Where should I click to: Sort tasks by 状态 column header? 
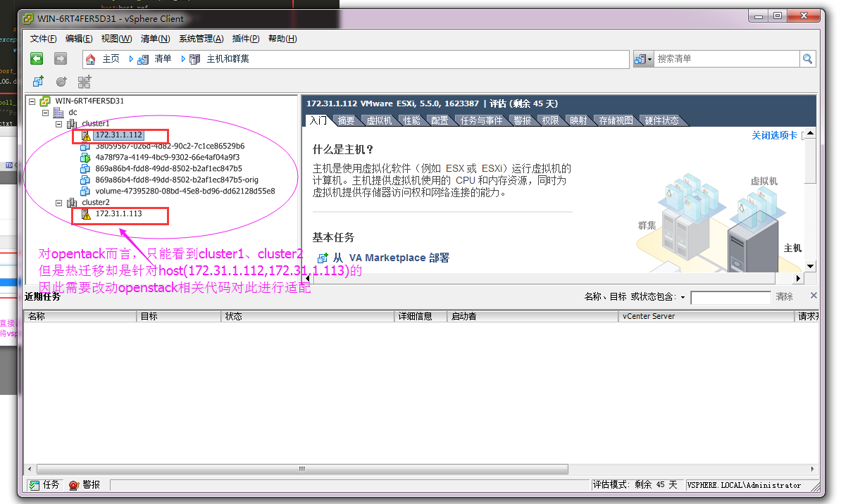pyautogui.click(x=307, y=316)
